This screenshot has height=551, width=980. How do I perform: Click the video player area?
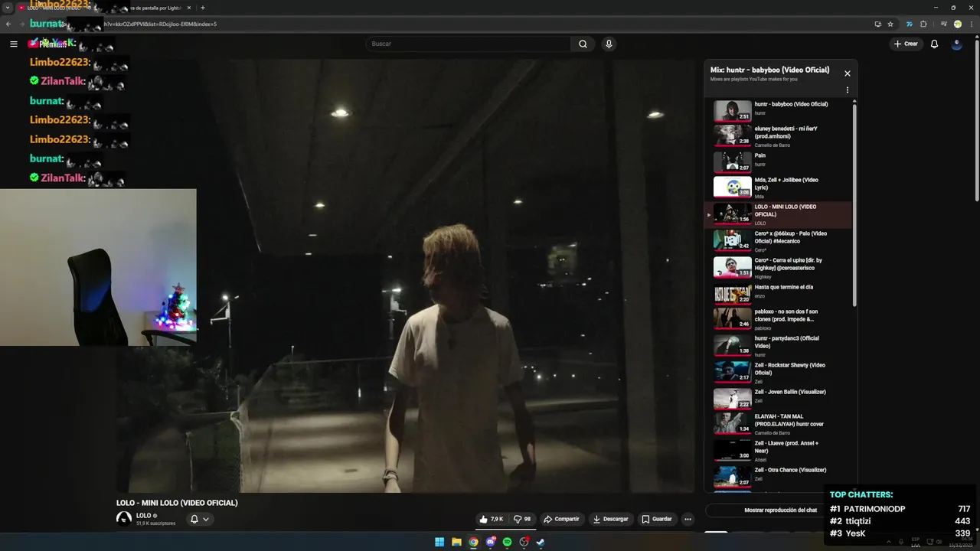click(x=406, y=275)
